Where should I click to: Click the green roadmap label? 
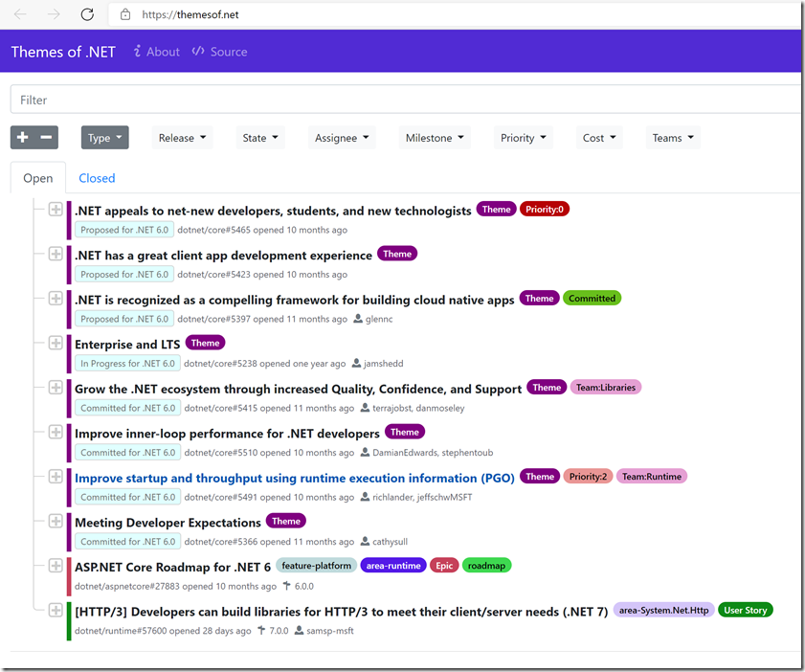[486, 566]
